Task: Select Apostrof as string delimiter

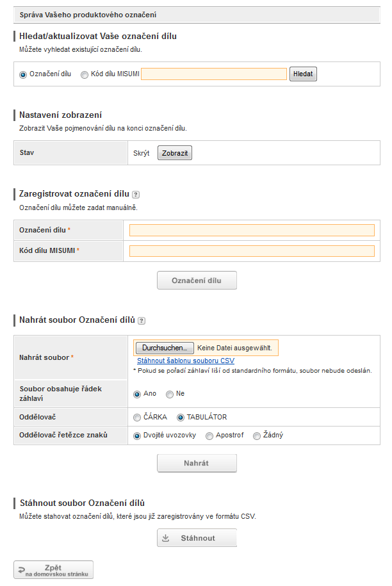Action: (209, 435)
